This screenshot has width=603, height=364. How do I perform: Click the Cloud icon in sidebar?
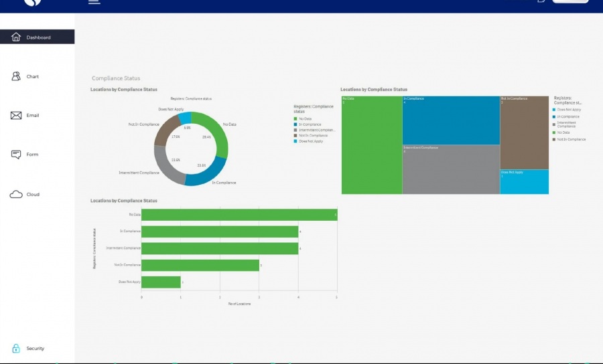pyautogui.click(x=16, y=194)
